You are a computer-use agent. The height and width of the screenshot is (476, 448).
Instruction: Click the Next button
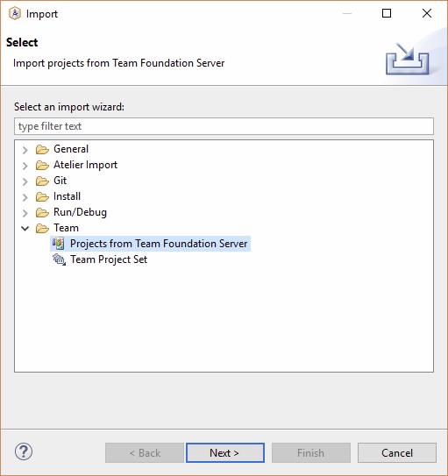(225, 452)
